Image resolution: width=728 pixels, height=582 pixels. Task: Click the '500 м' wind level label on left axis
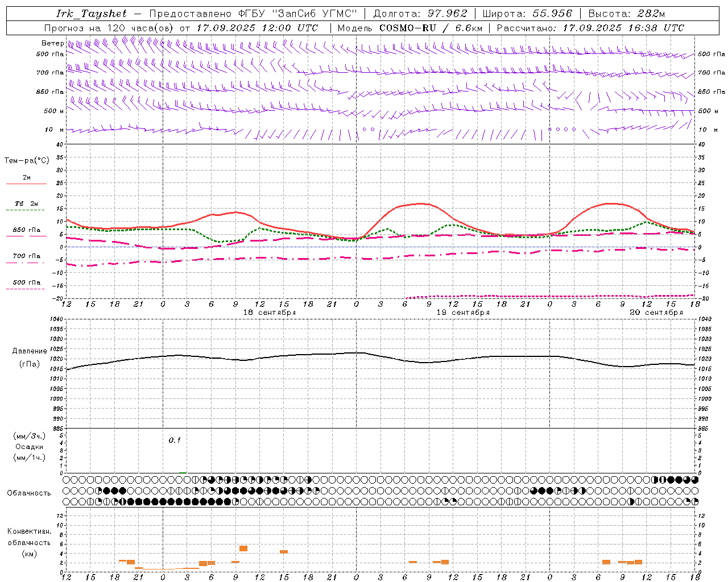(x=54, y=111)
